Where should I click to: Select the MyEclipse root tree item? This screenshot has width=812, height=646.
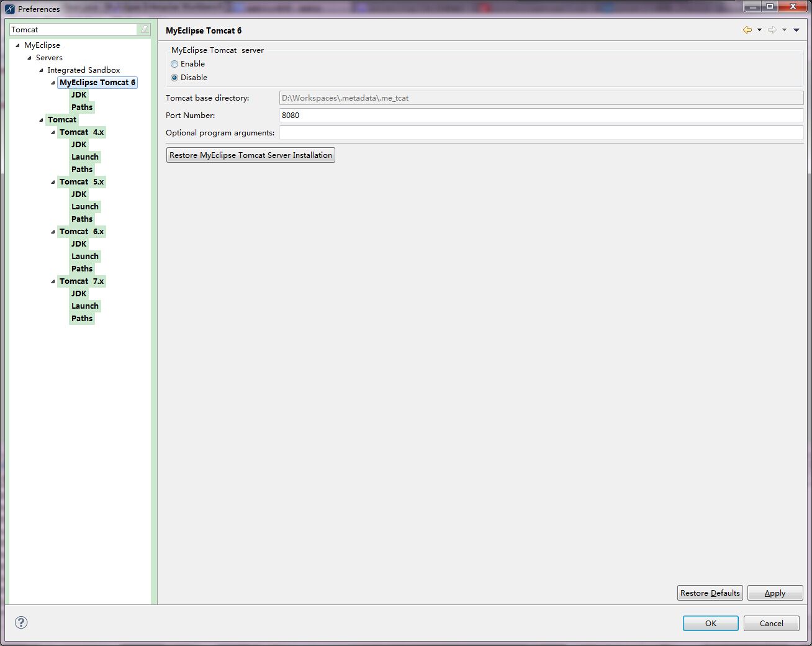click(x=42, y=45)
